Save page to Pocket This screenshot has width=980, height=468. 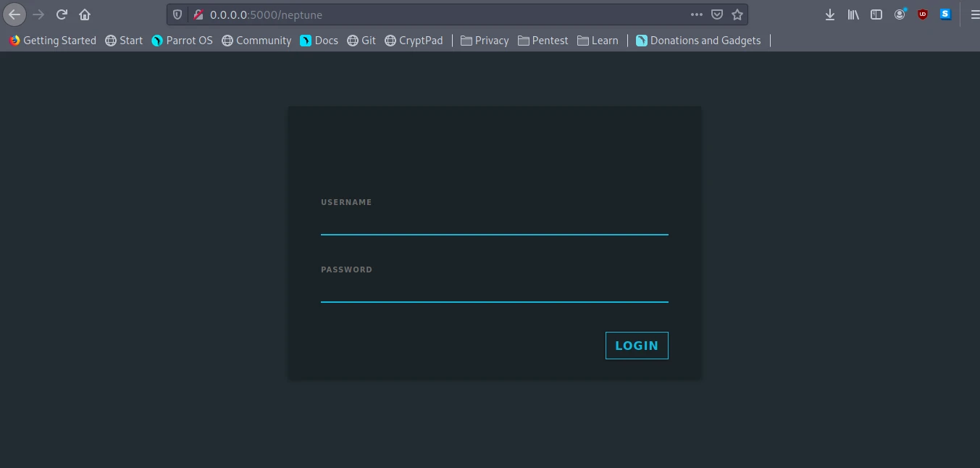pos(716,14)
